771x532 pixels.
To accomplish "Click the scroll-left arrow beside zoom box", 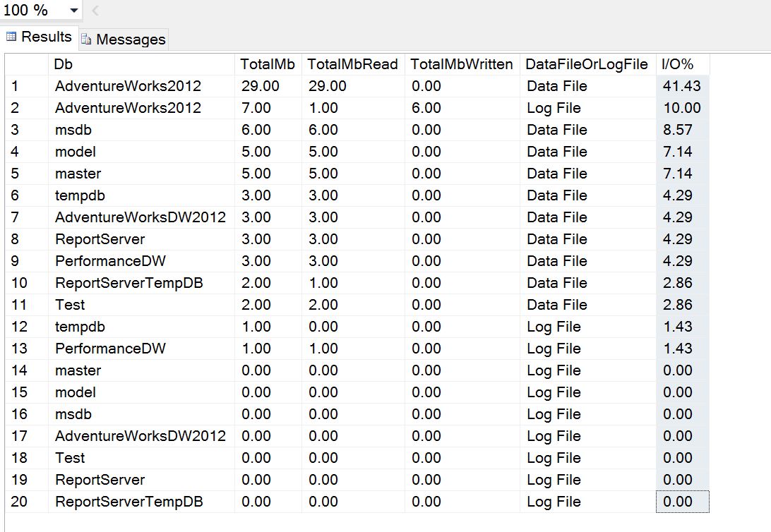I will pyautogui.click(x=95, y=11).
